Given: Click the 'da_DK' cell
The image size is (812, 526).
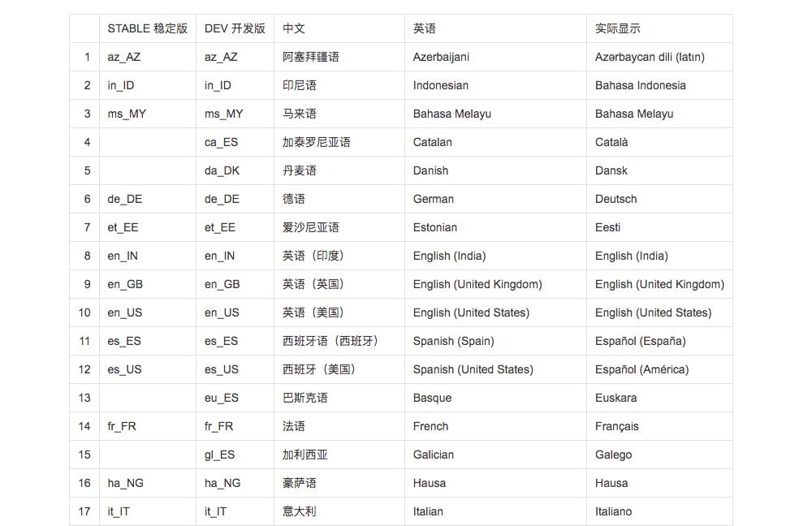Looking at the screenshot, I should (x=235, y=170).
